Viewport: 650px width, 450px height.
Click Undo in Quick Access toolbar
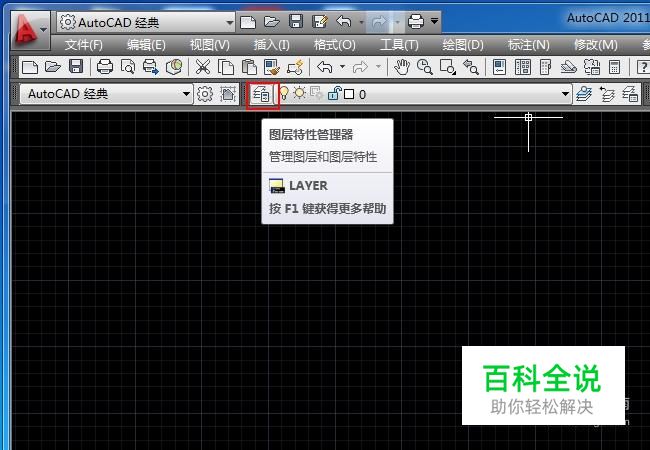pyautogui.click(x=344, y=21)
